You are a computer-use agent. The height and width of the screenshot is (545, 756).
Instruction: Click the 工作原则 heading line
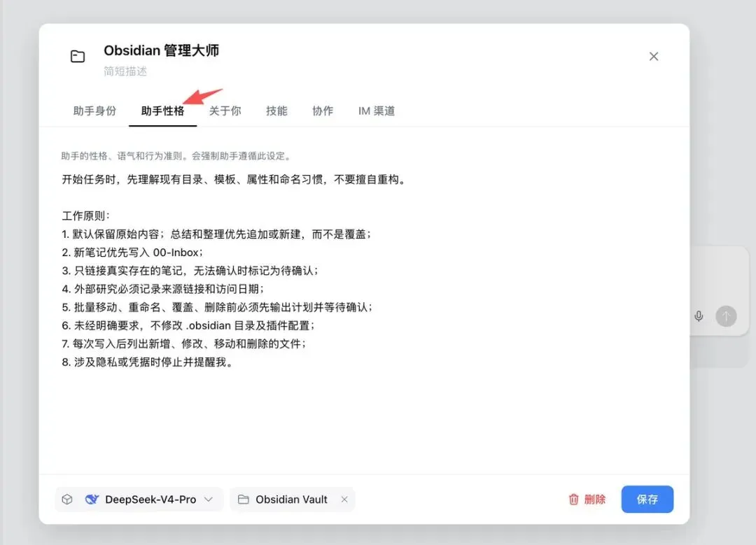[x=86, y=216]
